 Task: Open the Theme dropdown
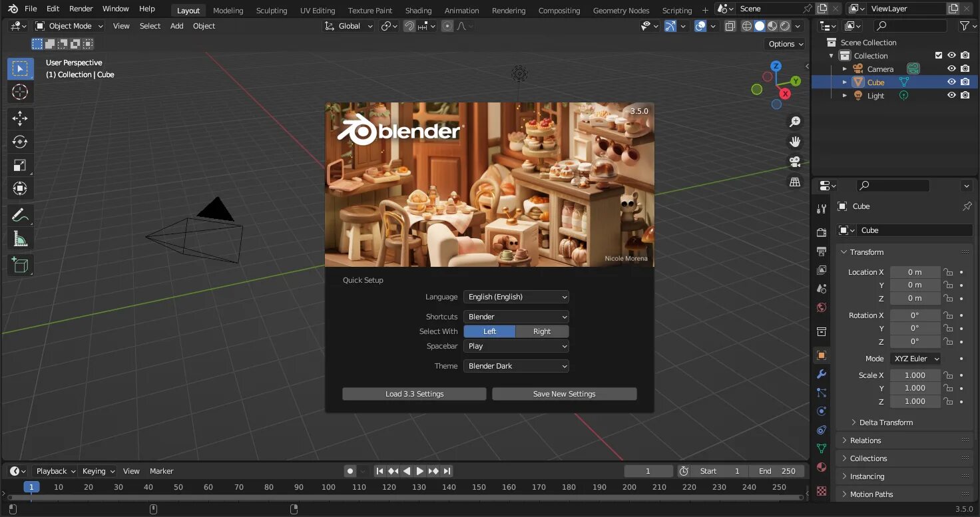(x=516, y=366)
